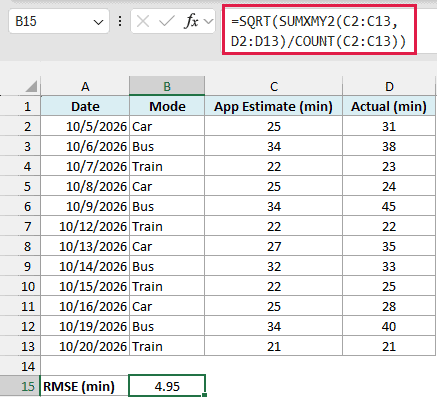Select the cell with date 10/20/2026
This screenshot has height=397, width=437.
click(x=85, y=346)
